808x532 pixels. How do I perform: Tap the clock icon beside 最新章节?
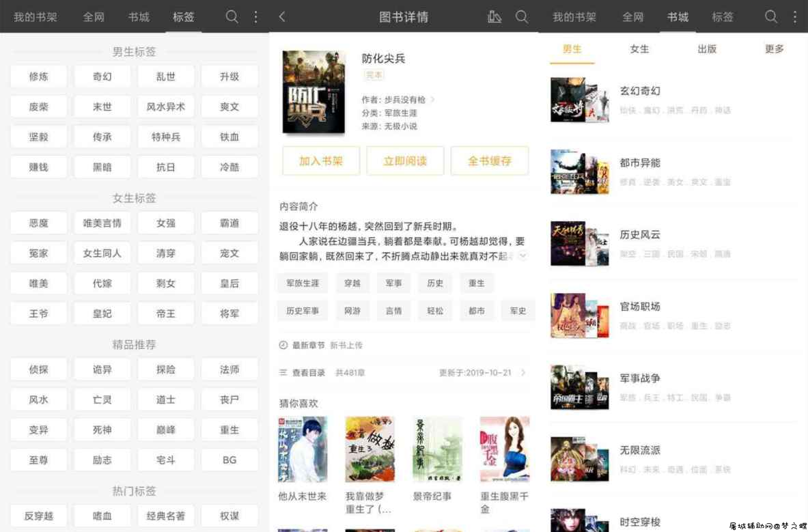pyautogui.click(x=283, y=345)
